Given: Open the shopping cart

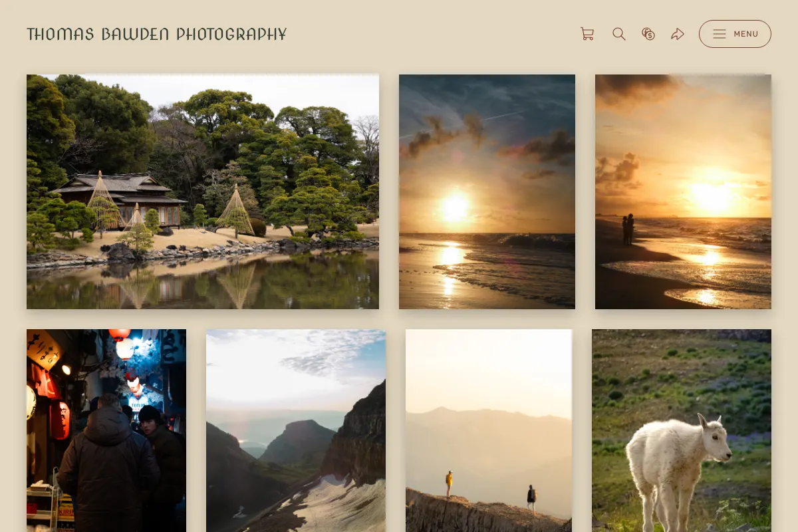Looking at the screenshot, I should [587, 34].
